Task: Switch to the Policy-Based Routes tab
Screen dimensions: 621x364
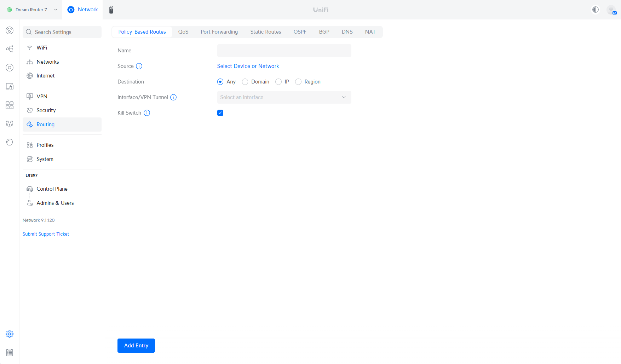Action: pos(142,32)
